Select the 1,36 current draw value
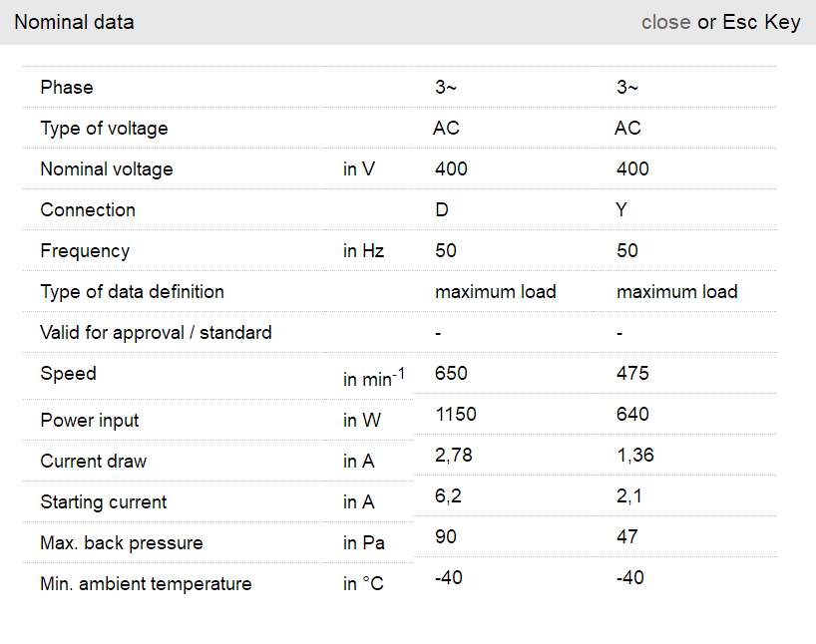 coord(635,456)
